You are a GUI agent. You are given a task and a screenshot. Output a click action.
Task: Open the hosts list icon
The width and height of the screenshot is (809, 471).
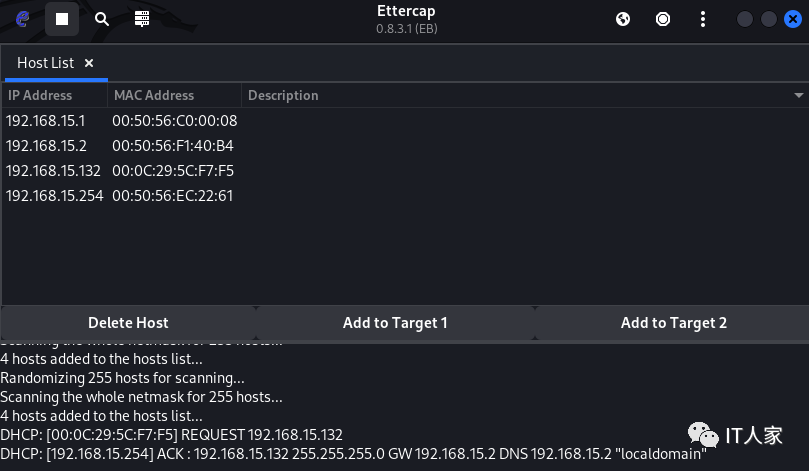tap(141, 19)
